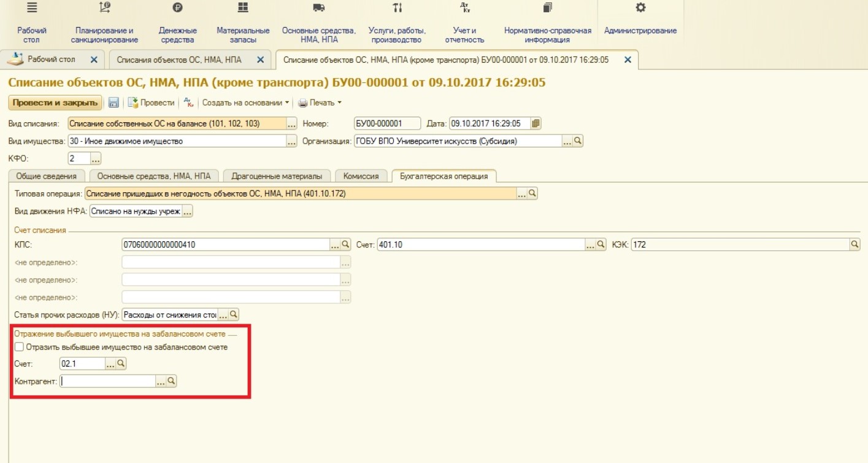Open the Основные средства, НМА, НПА section

point(318,23)
